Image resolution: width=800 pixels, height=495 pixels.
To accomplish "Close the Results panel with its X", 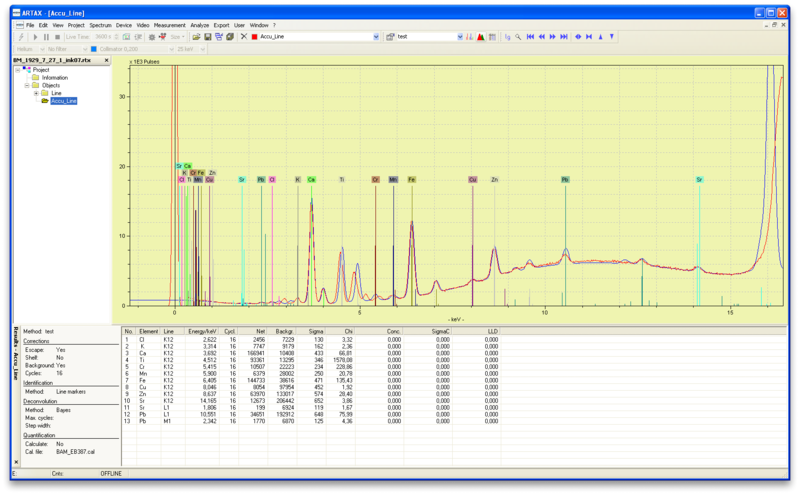I will click(x=16, y=462).
